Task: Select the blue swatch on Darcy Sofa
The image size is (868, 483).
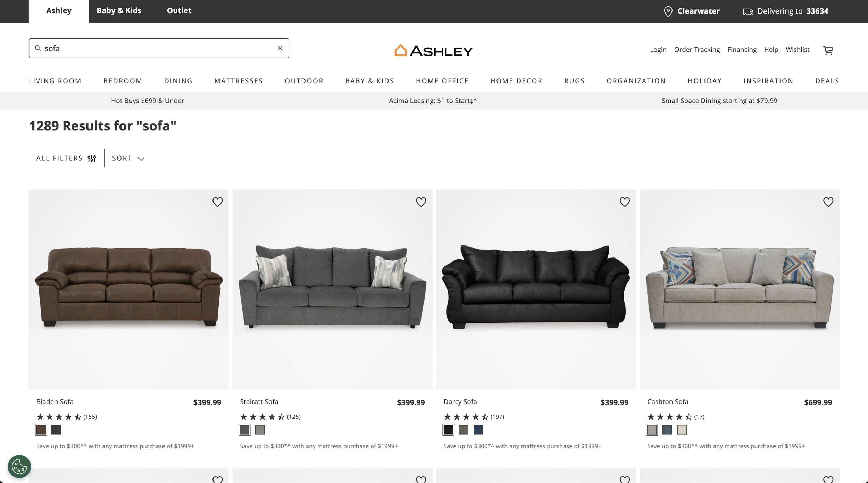Action: point(478,430)
